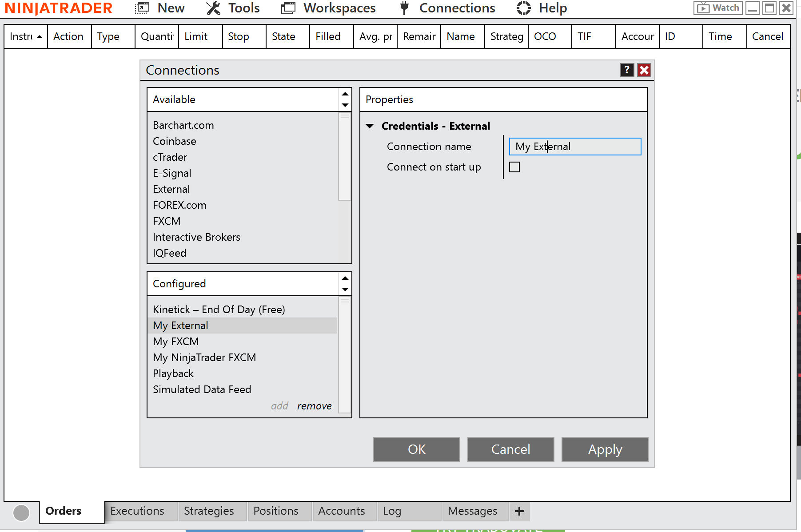The width and height of the screenshot is (801, 532).
Task: Select IQFeed in Available list
Action: (x=170, y=253)
